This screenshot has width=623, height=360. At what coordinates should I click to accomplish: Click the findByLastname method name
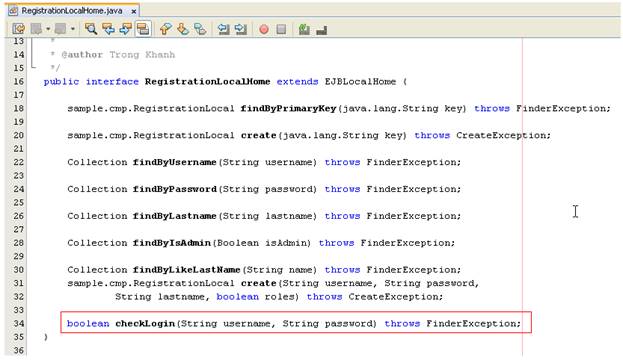tap(174, 216)
